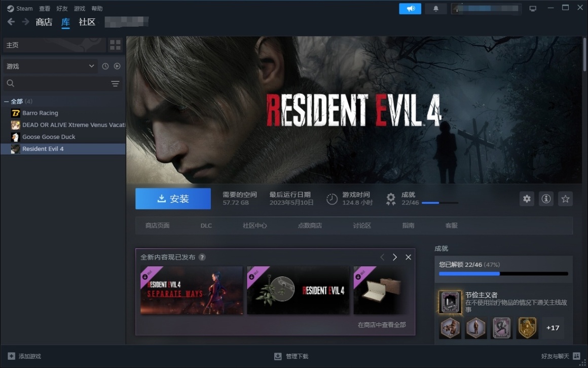Open the 讨论区 link

click(362, 226)
